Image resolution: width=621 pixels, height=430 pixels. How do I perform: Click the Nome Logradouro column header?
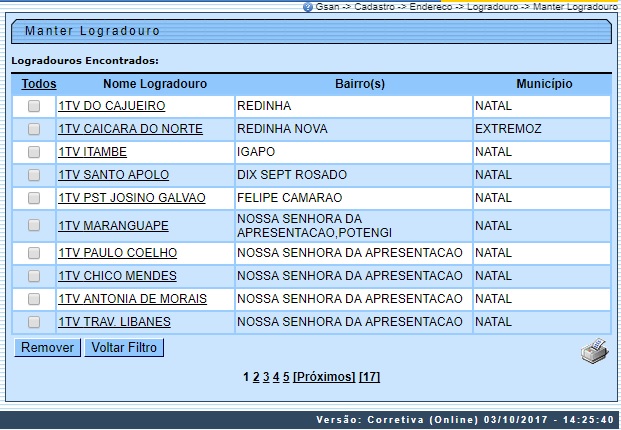(x=155, y=84)
